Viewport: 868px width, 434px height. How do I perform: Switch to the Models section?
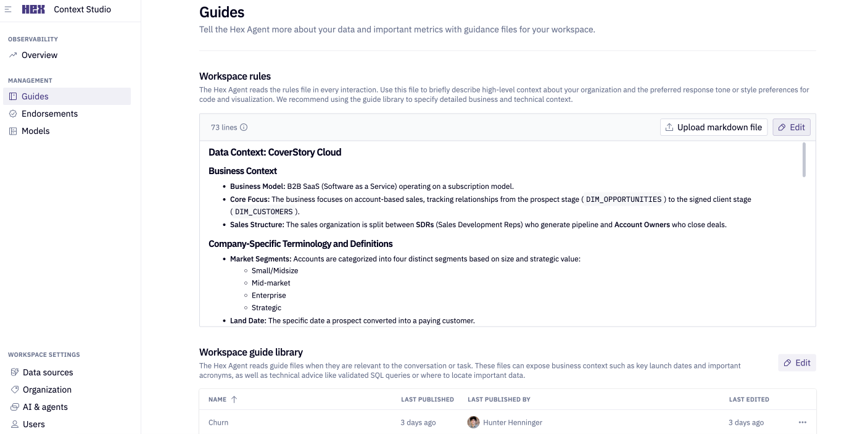pos(35,131)
